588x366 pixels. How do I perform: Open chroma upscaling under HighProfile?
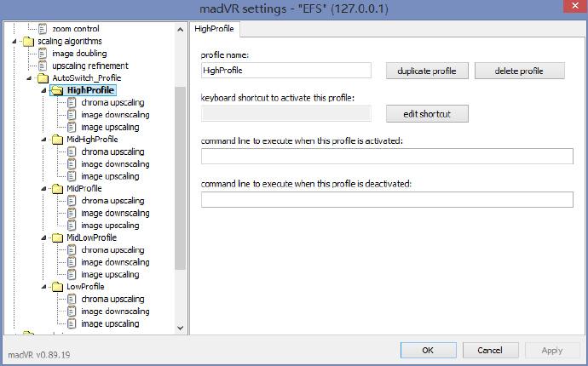click(113, 102)
